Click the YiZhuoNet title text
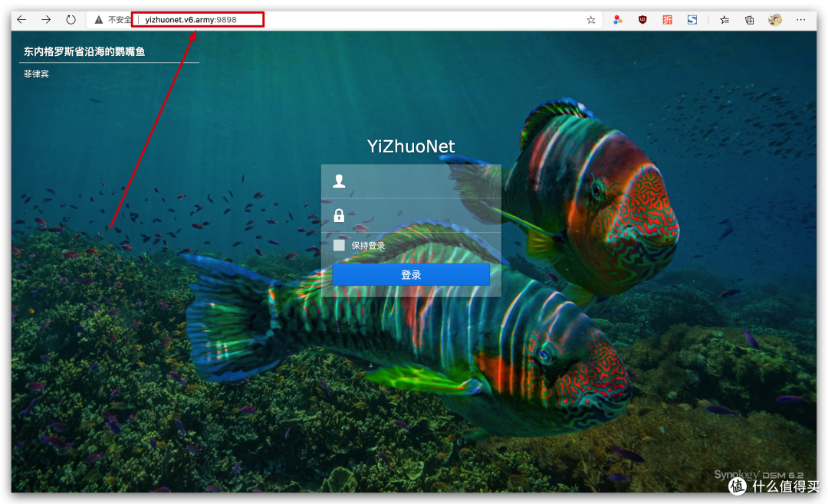Screen dimensions: 828x504 pyautogui.click(x=411, y=146)
